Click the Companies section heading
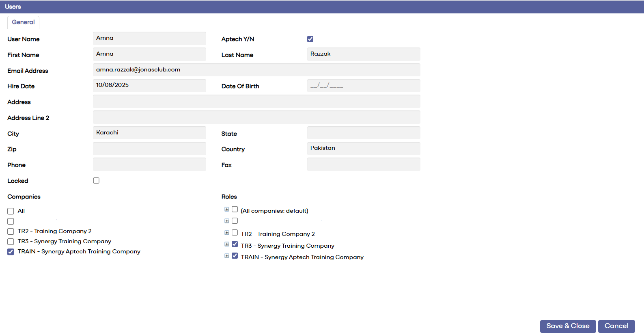This screenshot has height=335, width=644. click(x=24, y=197)
